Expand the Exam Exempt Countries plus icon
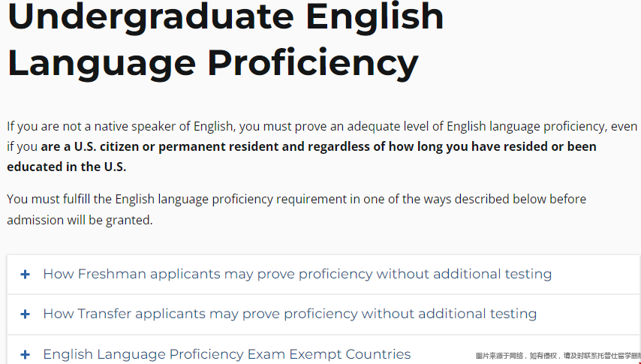The height and width of the screenshot is (364, 641). coord(25,354)
